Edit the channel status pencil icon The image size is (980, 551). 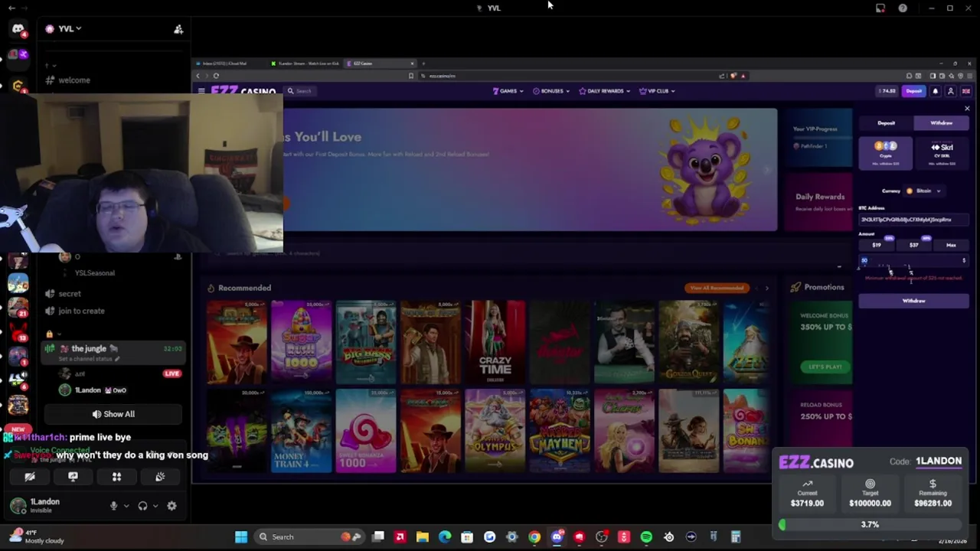tap(117, 358)
